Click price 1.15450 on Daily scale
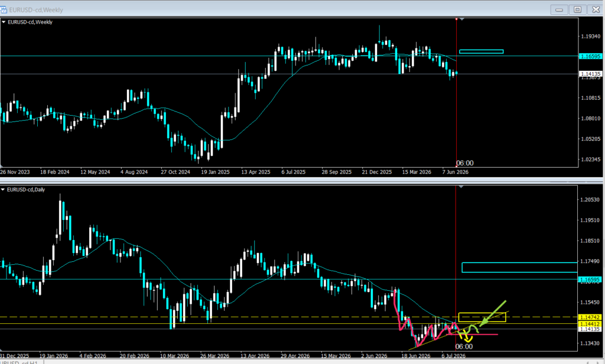The image size is (605, 364). point(590,302)
